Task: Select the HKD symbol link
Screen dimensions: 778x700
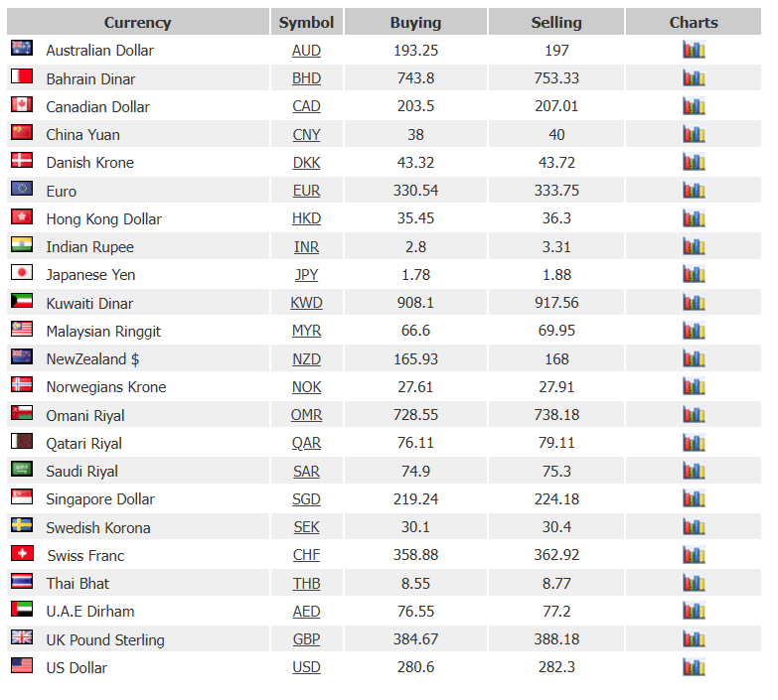Action: click(x=306, y=218)
